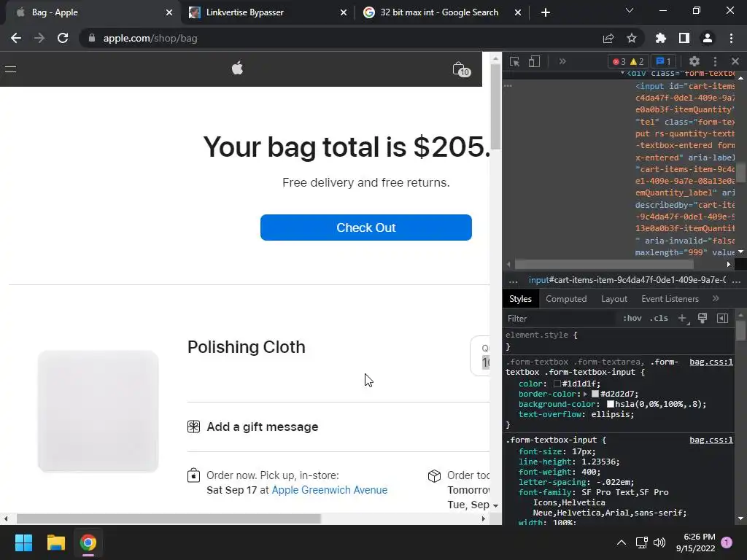Screen dimensions: 747x560
Task: Click the Polishing Cloth product image
Action: coord(98,411)
